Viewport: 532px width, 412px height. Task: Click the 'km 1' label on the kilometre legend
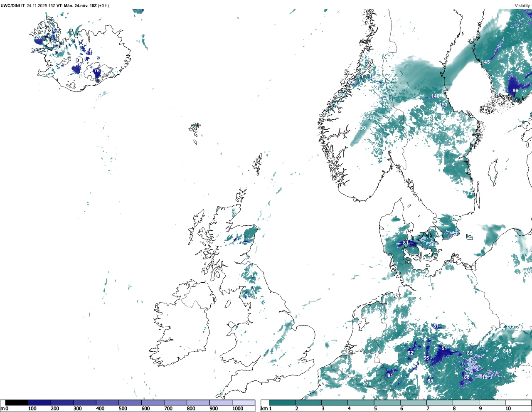267,409
